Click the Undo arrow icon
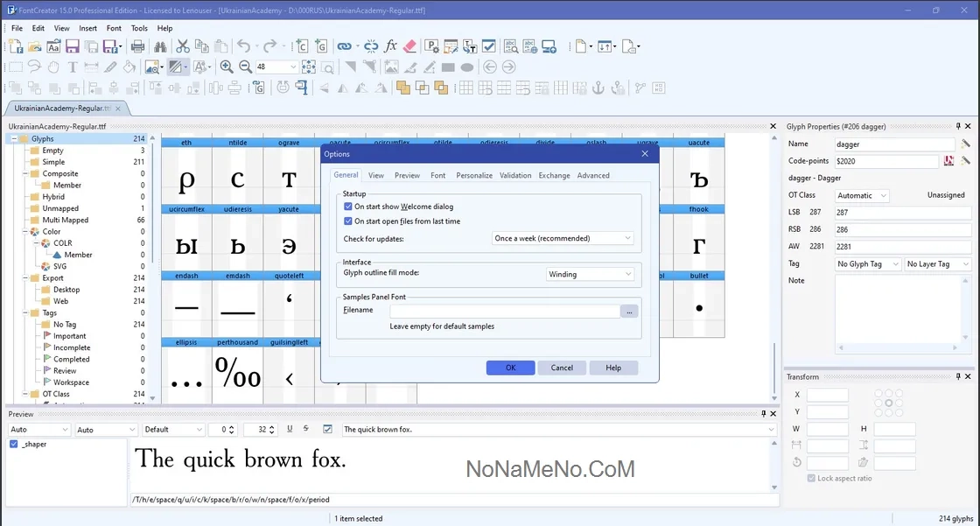This screenshot has height=526, width=980. 242,46
